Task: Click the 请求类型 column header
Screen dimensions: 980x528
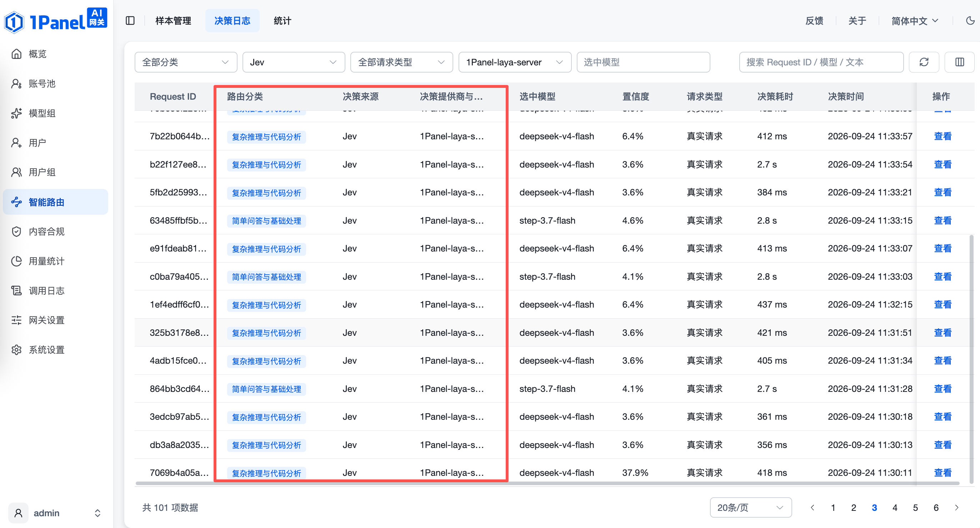Action: point(704,96)
